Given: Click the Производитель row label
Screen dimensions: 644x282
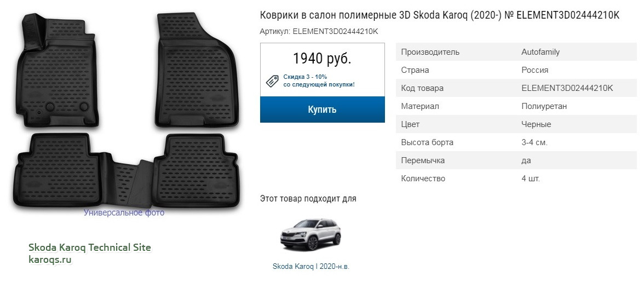Looking at the screenshot, I should pyautogui.click(x=430, y=52).
